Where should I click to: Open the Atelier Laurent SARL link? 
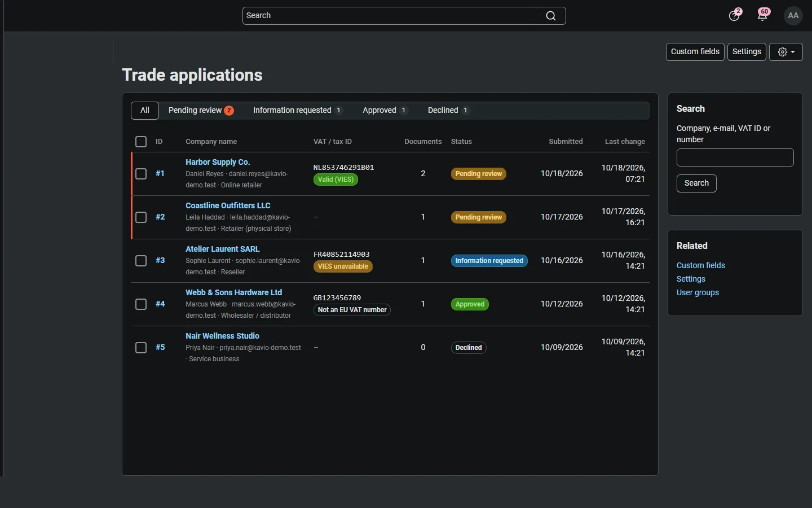[223, 249]
